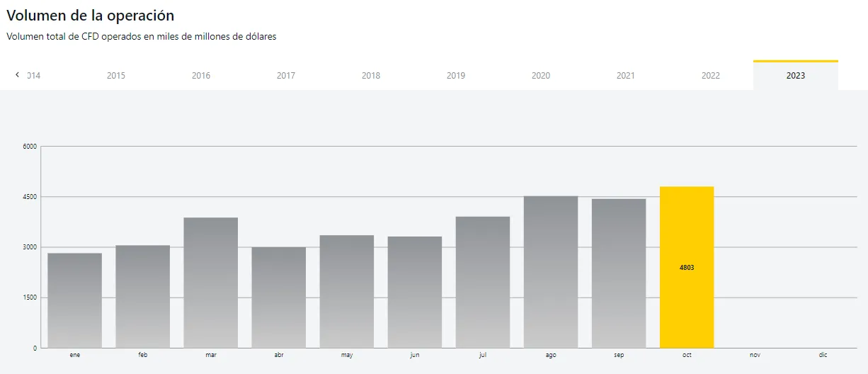This screenshot has width=868, height=374.
Task: Select the 2022 tab
Action: [x=711, y=76]
